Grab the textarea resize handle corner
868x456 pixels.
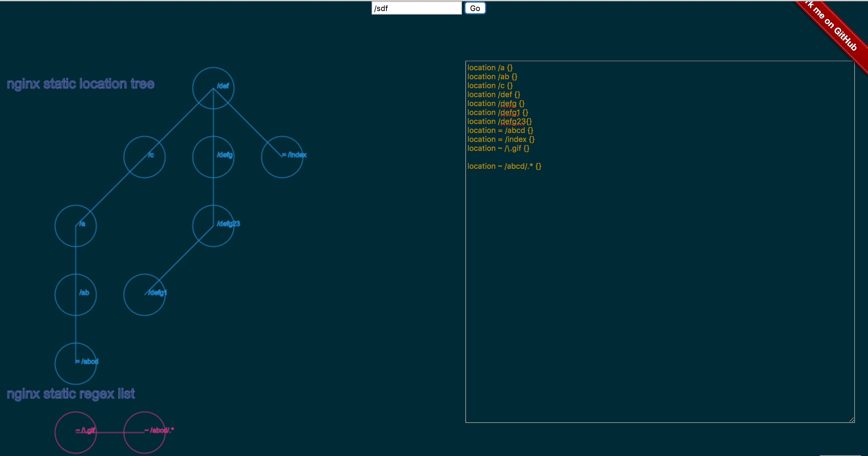point(852,419)
